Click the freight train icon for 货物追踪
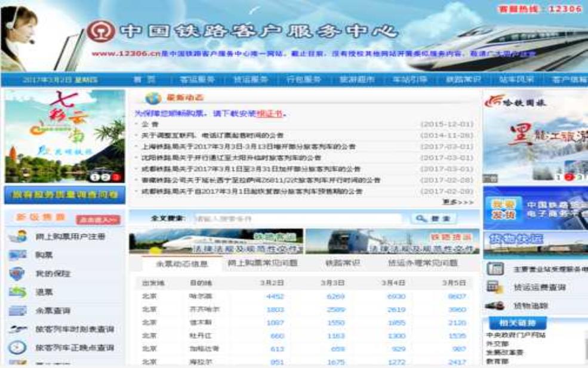 click(495, 306)
